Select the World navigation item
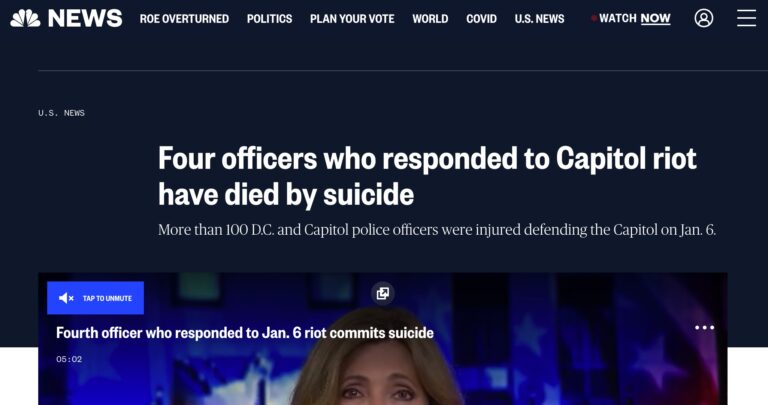The image size is (768, 405). click(x=430, y=19)
